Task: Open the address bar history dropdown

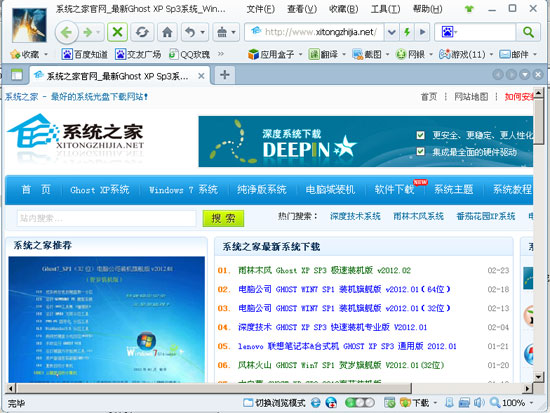Action: click(x=391, y=32)
